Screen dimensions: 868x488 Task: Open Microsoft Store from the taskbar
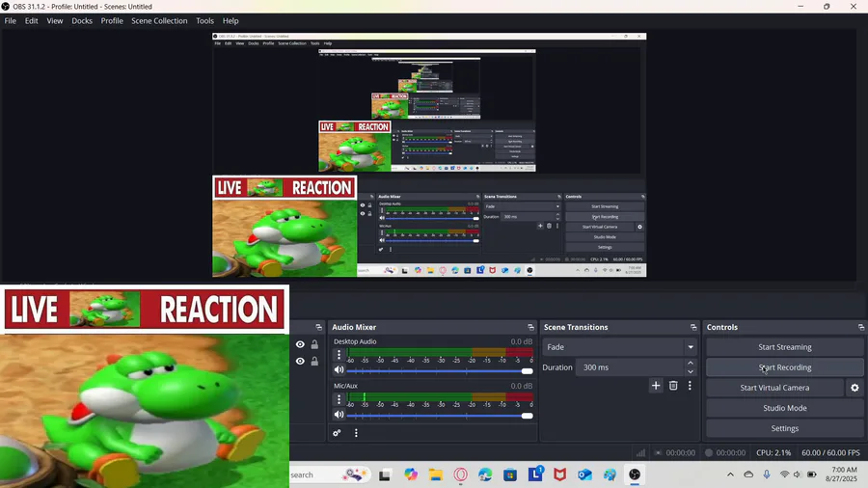[510, 474]
